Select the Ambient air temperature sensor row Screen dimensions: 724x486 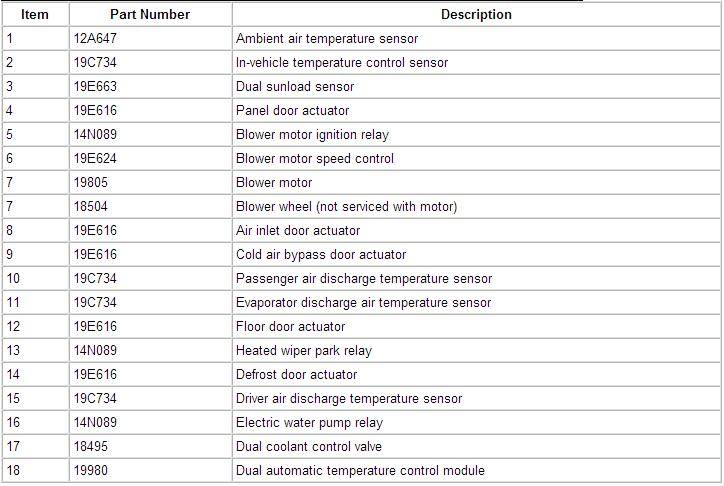327,39
